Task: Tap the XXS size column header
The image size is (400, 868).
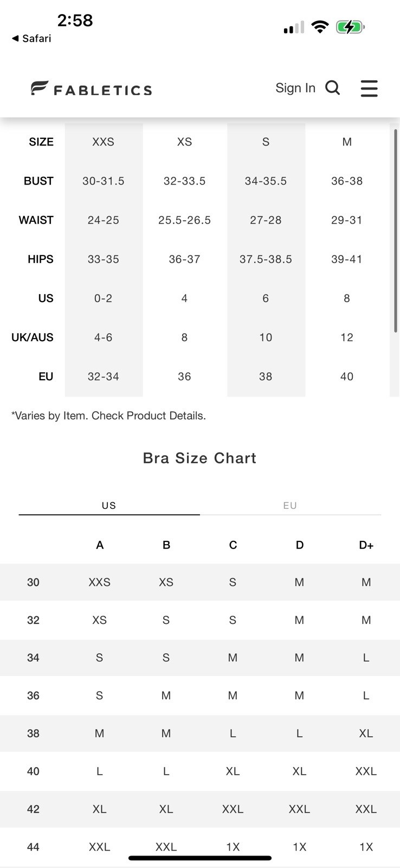Action: (103, 142)
